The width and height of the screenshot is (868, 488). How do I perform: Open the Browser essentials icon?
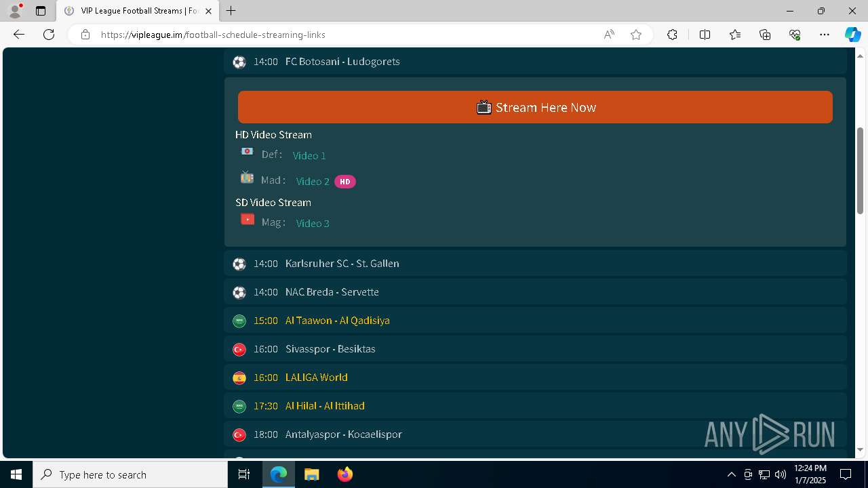795,35
